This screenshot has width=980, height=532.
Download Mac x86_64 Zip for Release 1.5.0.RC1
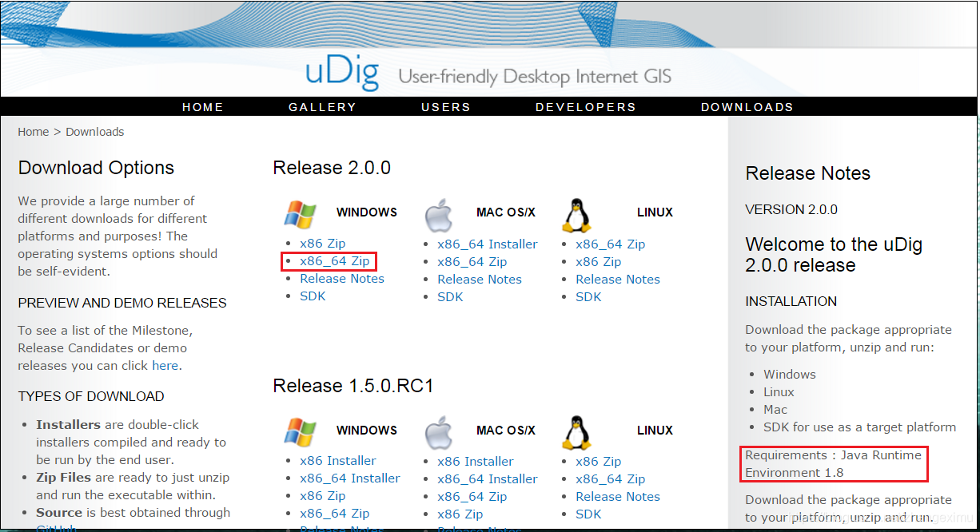[x=472, y=497]
